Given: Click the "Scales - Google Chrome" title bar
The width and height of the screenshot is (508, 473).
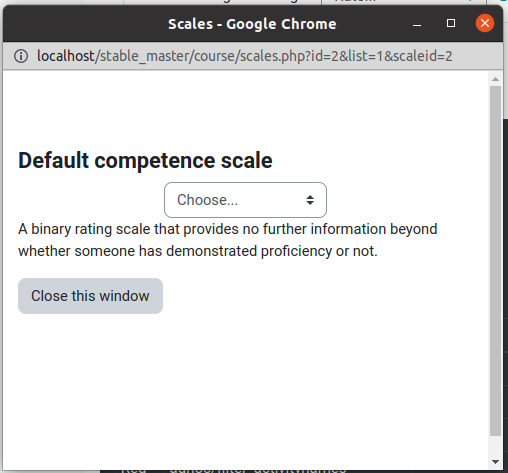Looking at the screenshot, I should click(x=252, y=24).
